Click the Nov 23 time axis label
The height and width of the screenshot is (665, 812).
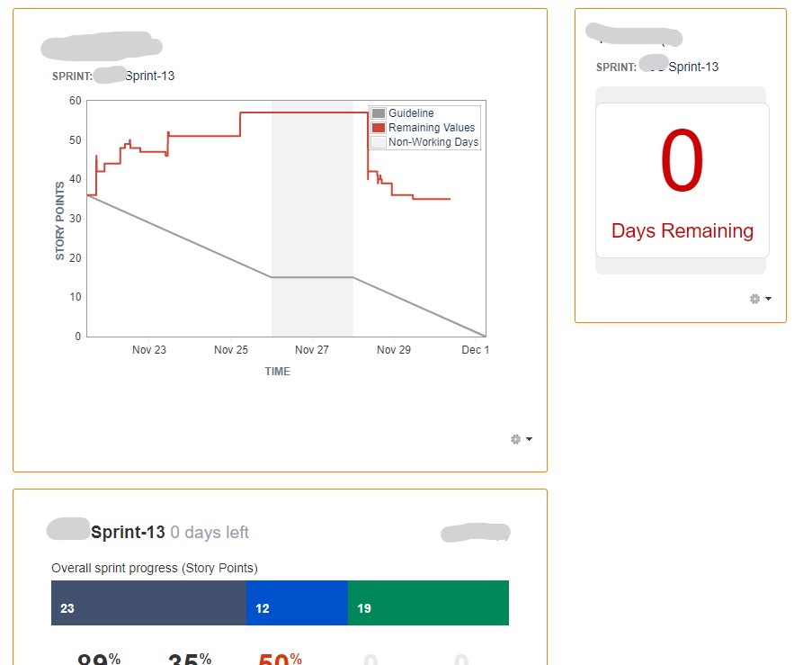(149, 350)
